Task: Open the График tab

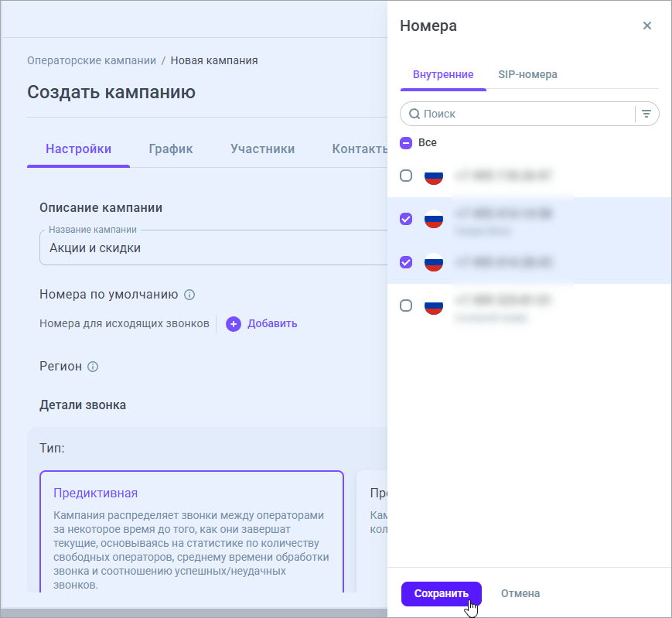Action: (x=171, y=149)
